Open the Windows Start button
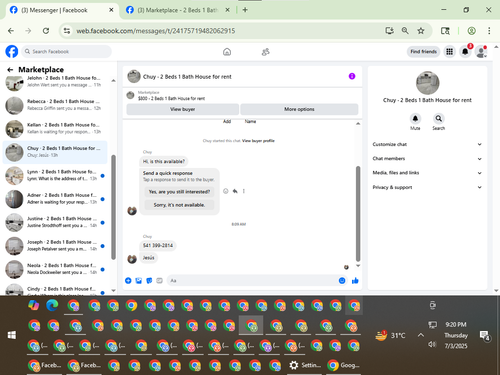 click(x=12, y=335)
